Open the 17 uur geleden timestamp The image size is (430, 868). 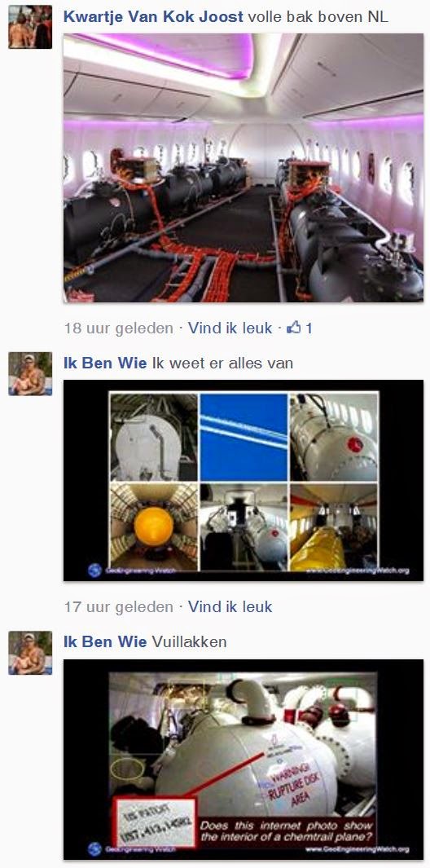(x=118, y=606)
